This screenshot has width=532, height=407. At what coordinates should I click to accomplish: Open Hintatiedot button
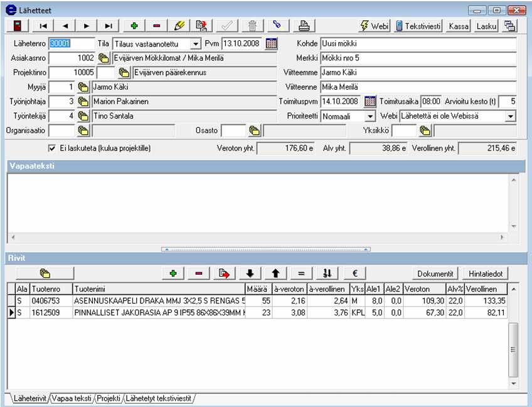point(486,273)
